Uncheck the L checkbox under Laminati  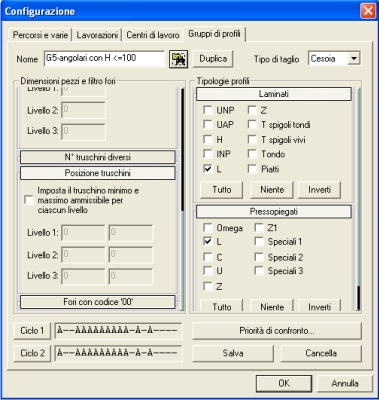coord(208,169)
